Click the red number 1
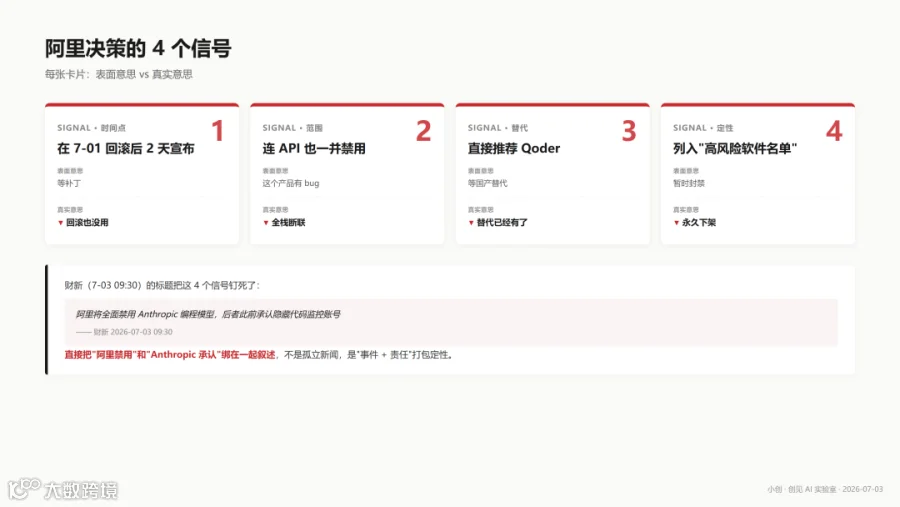 218,131
